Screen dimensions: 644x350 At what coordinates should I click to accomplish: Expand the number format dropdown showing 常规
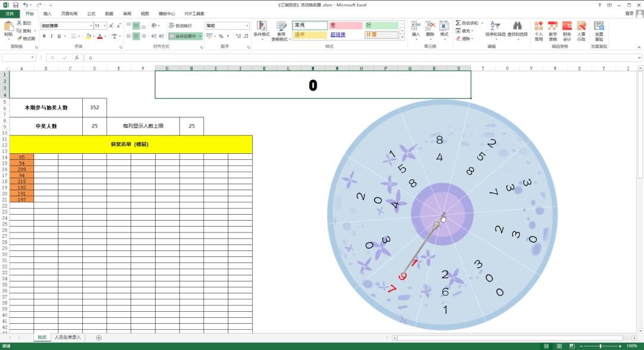(247, 26)
